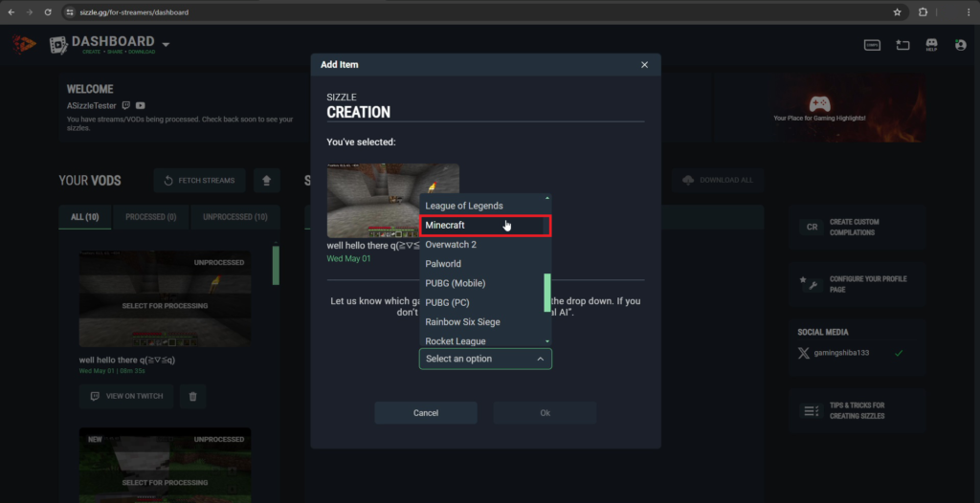Select second VOD thumbnail for processing
The image size is (980, 503).
(x=165, y=465)
